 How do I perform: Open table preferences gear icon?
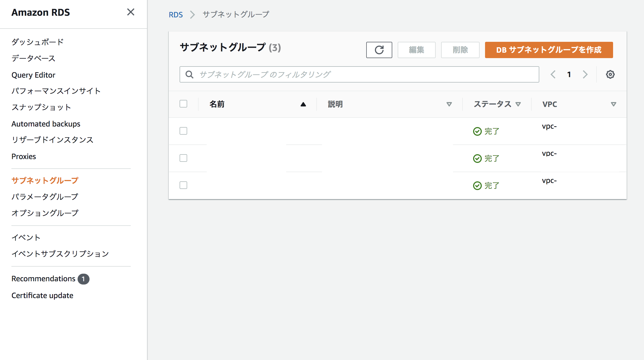click(610, 74)
